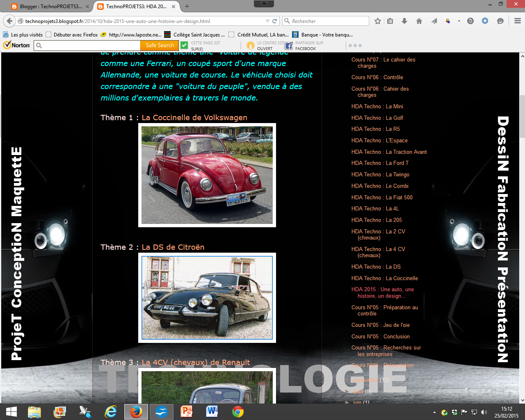The width and height of the screenshot is (525, 420).
Task: Open the La 4CV (chevaux) de Renault link
Action: (196, 363)
